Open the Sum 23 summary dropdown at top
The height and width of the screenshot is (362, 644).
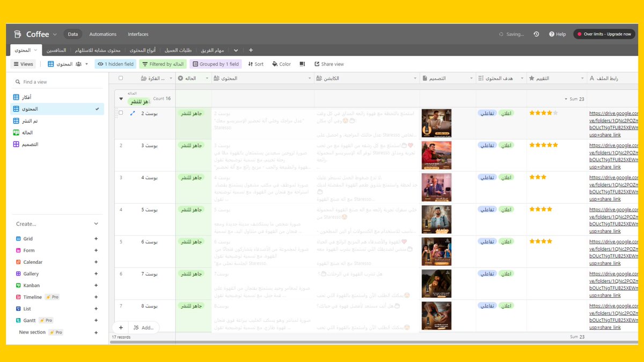point(575,99)
